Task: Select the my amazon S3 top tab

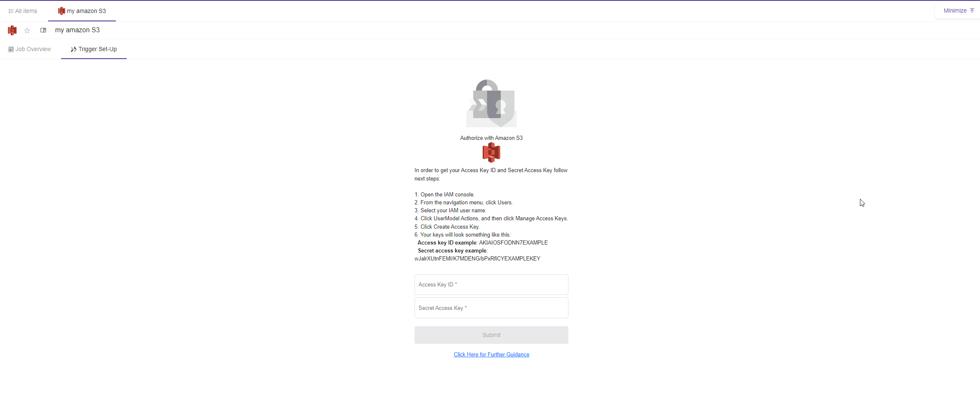Action: (82, 11)
